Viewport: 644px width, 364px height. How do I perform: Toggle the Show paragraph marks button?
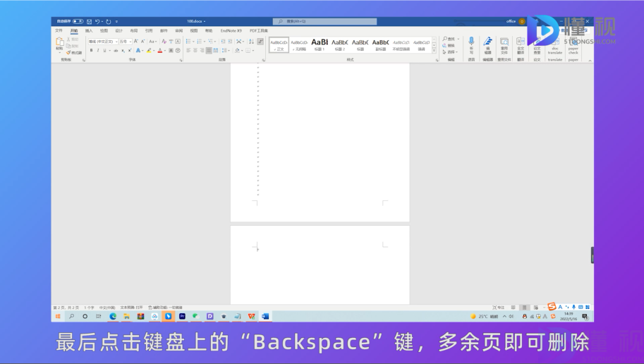tap(260, 42)
